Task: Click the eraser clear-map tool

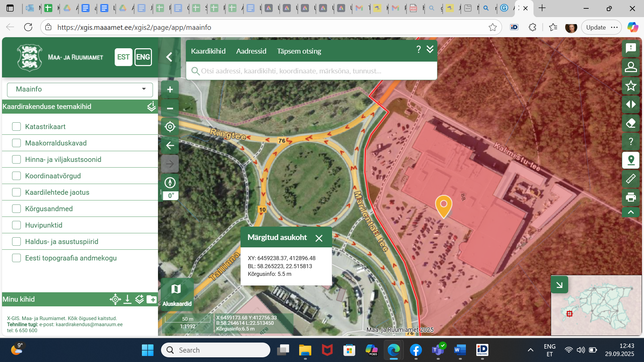Action: 631,123
